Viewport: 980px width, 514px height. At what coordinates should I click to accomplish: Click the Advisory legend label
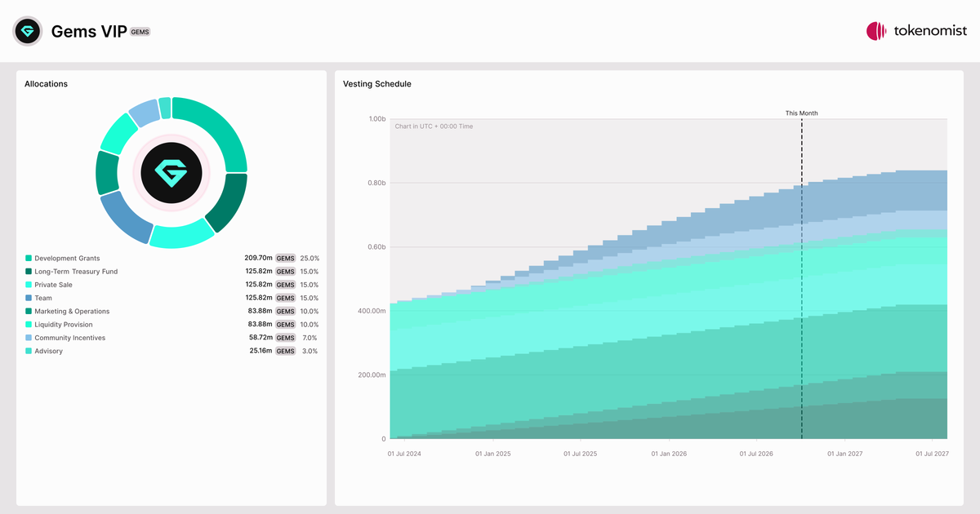(x=48, y=351)
